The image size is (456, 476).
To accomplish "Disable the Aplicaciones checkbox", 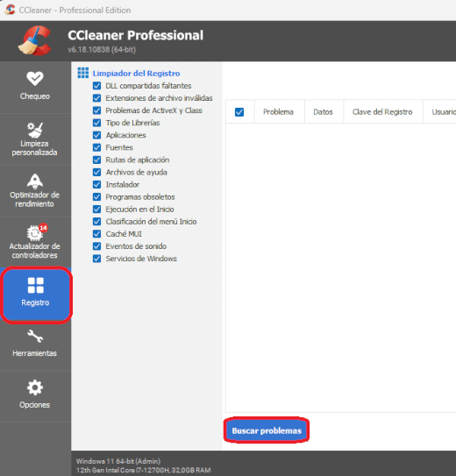I will pyautogui.click(x=96, y=135).
